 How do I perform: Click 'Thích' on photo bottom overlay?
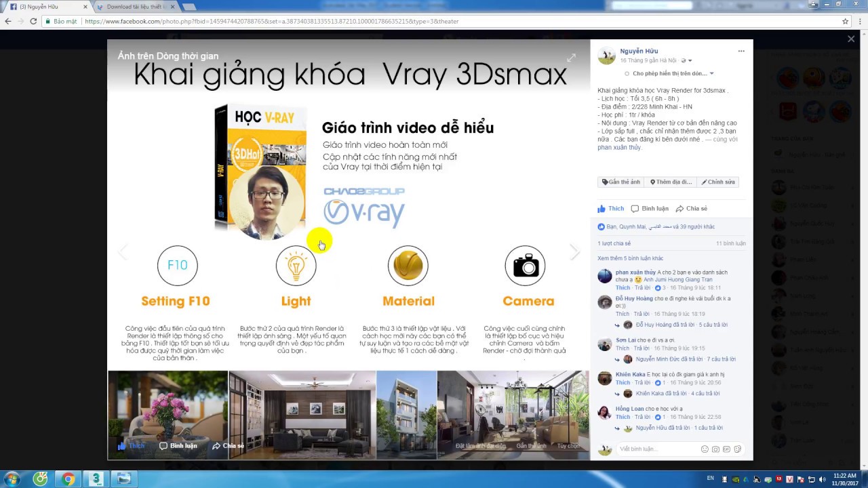(132, 446)
